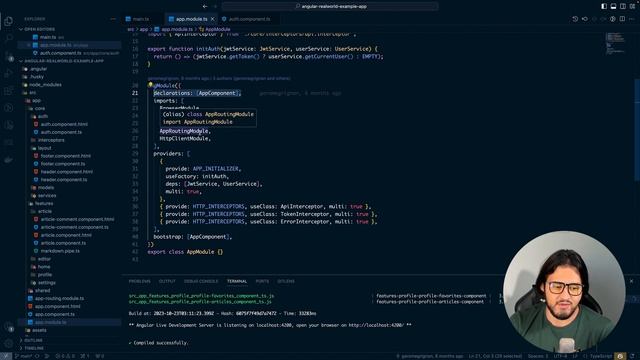Expand the node_modules folder
Viewport: 640px width, 360px height.
(44, 84)
